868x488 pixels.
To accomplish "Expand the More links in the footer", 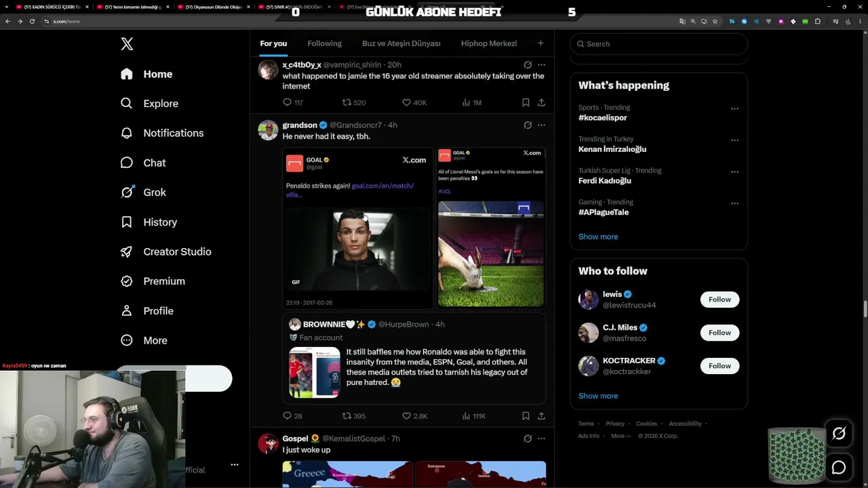I will click(x=620, y=436).
